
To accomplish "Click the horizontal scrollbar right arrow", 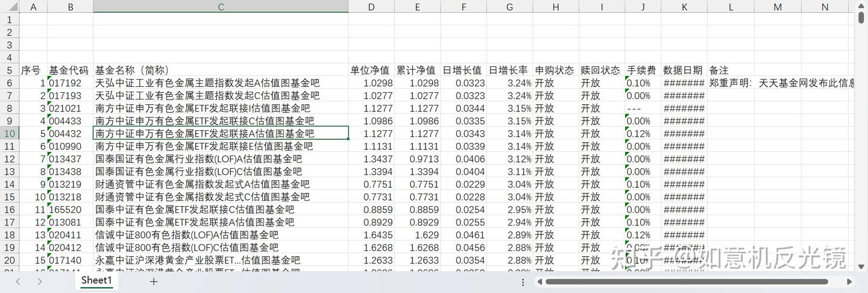I will coord(849,282).
